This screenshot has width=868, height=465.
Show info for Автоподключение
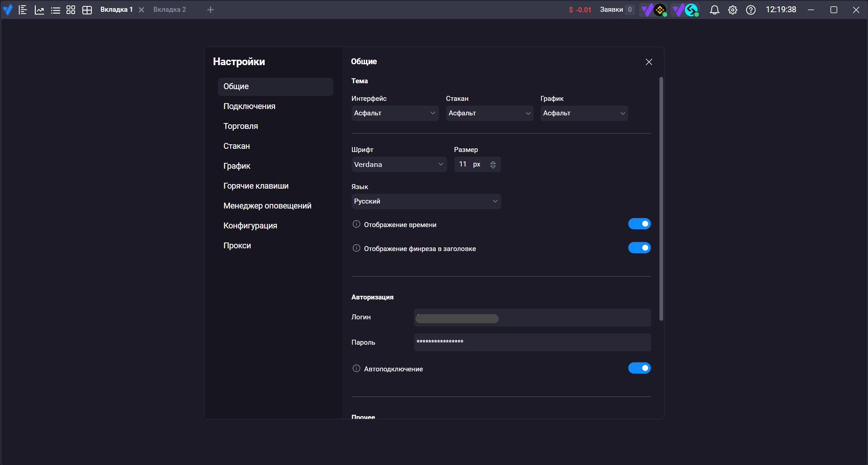click(356, 369)
